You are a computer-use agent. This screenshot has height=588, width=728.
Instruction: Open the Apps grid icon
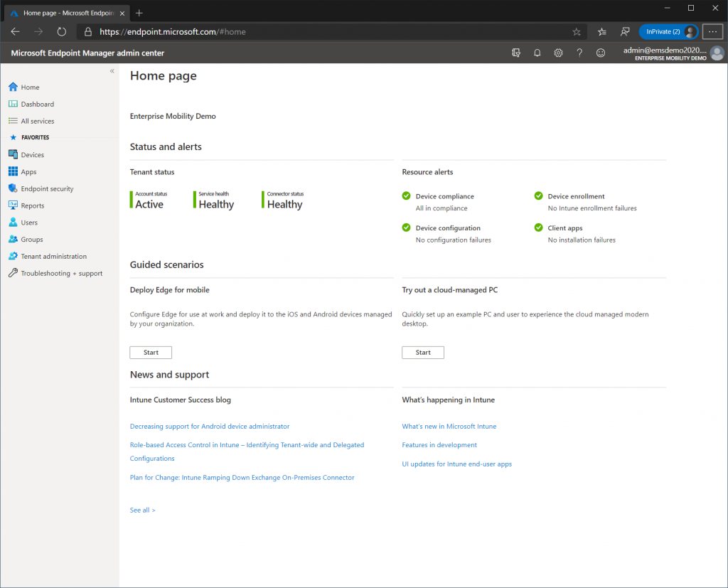point(13,171)
